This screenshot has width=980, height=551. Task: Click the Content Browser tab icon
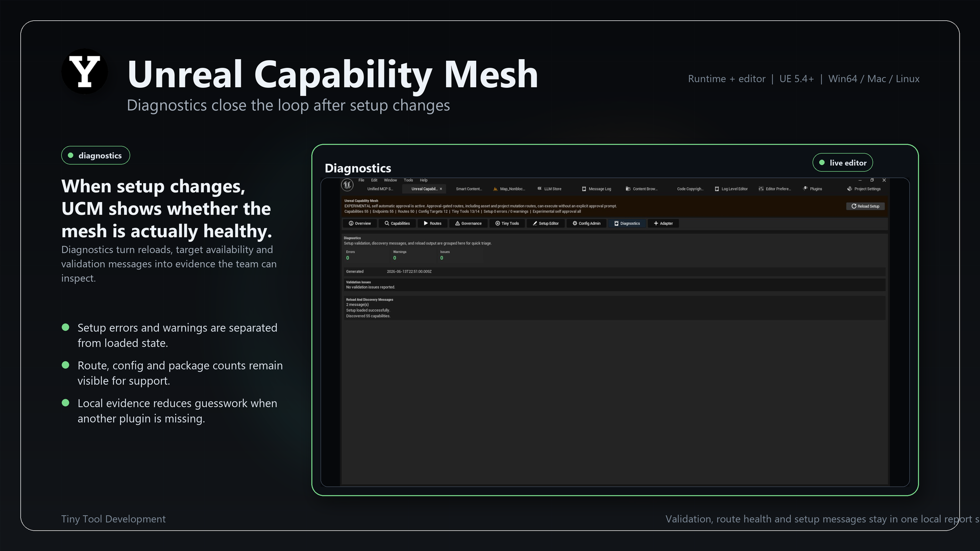coord(628,189)
